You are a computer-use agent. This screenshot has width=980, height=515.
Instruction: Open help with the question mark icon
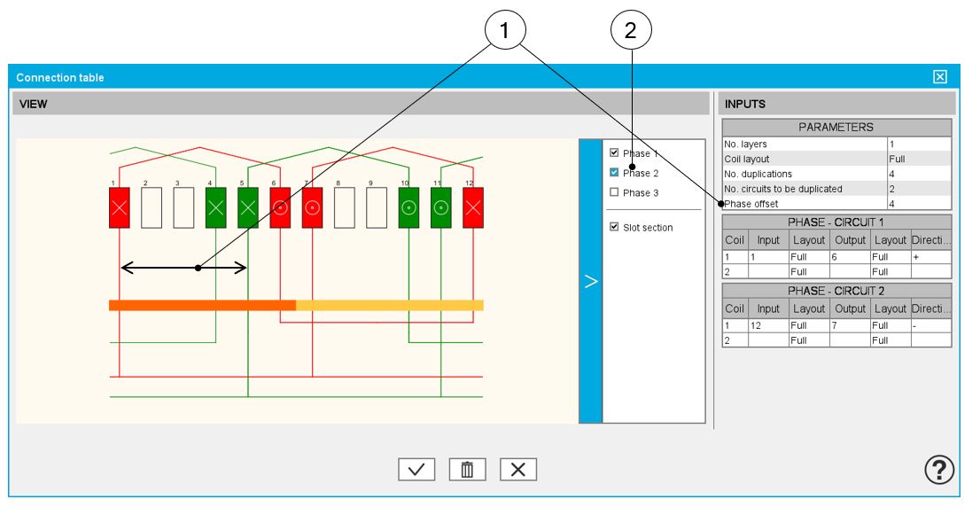939,470
